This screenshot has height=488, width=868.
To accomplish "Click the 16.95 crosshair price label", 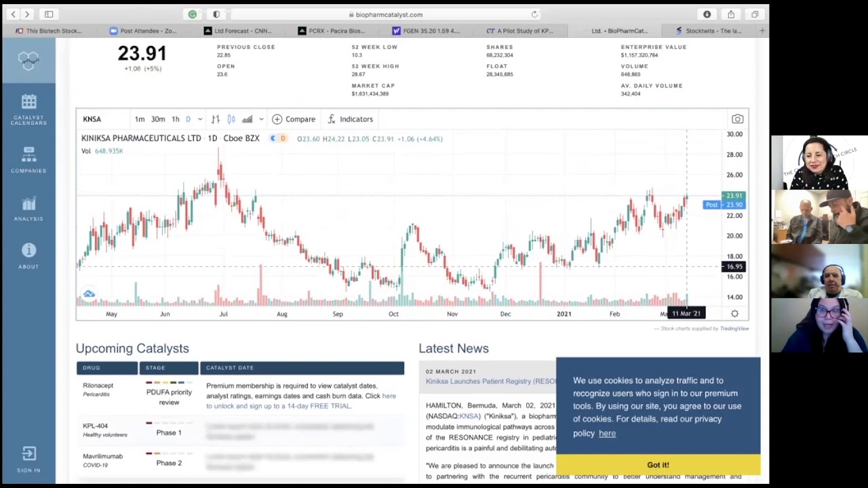I will pyautogui.click(x=734, y=266).
